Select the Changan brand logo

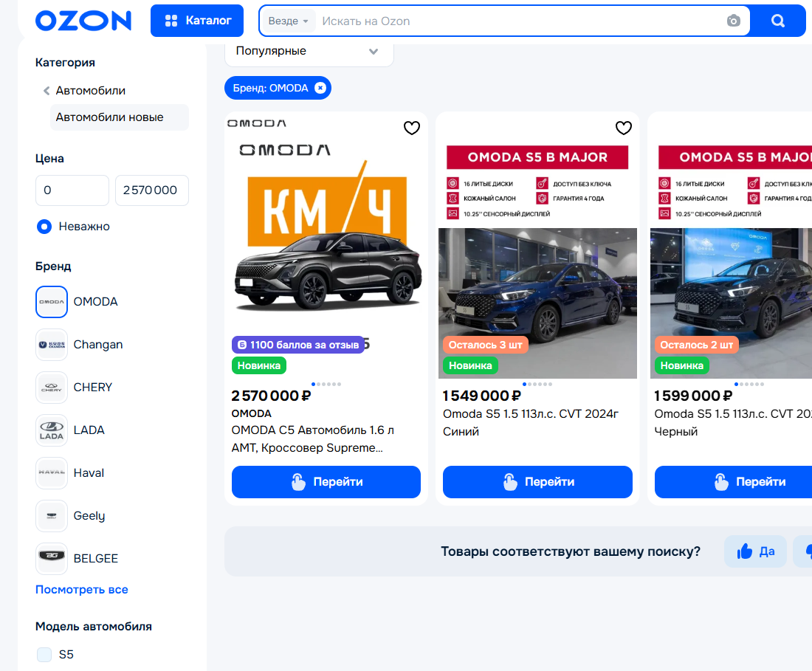(x=52, y=345)
